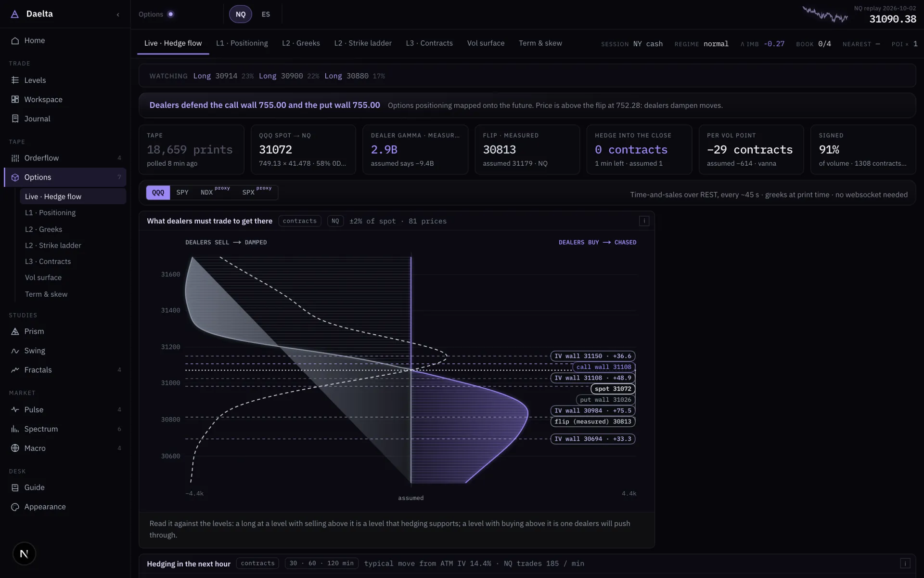Open the L1 · Positioning tab
924x578 pixels.
tap(242, 43)
